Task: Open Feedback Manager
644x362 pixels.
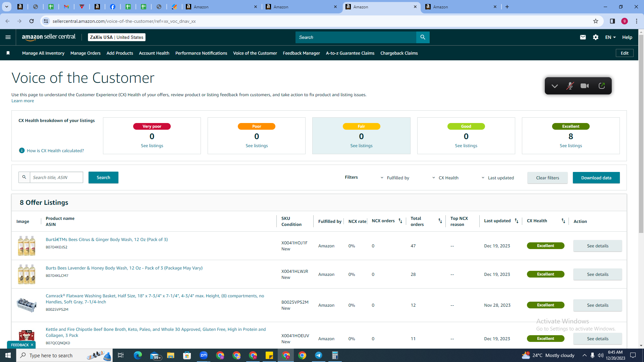Action: [x=302, y=53]
